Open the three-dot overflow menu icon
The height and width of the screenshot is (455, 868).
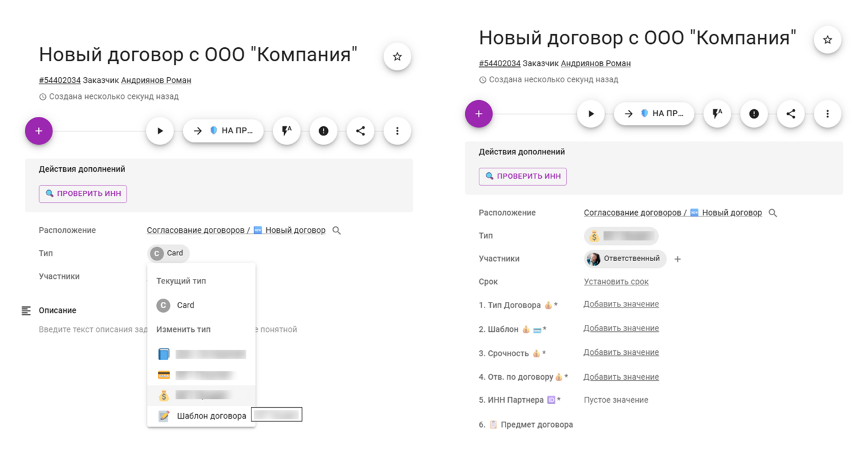point(398,131)
